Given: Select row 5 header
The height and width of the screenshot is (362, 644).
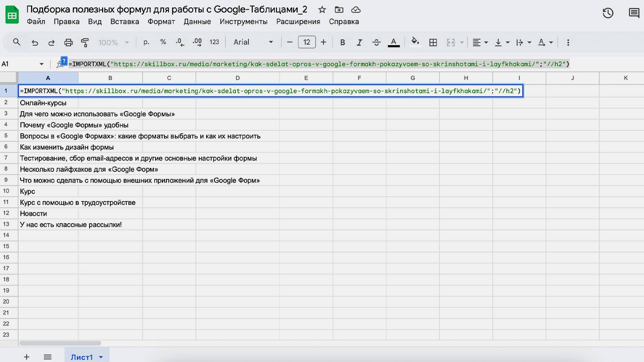Looking at the screenshot, I should pyautogui.click(x=9, y=136).
